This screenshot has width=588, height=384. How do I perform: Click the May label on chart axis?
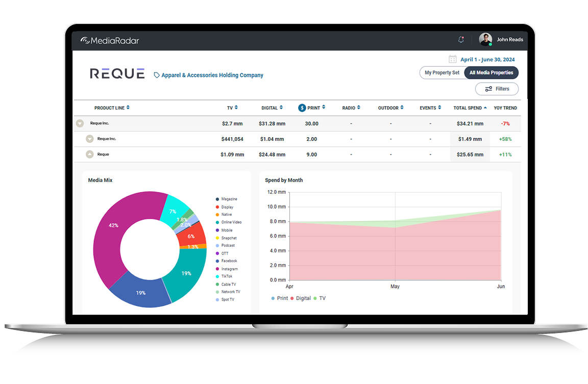[395, 286]
